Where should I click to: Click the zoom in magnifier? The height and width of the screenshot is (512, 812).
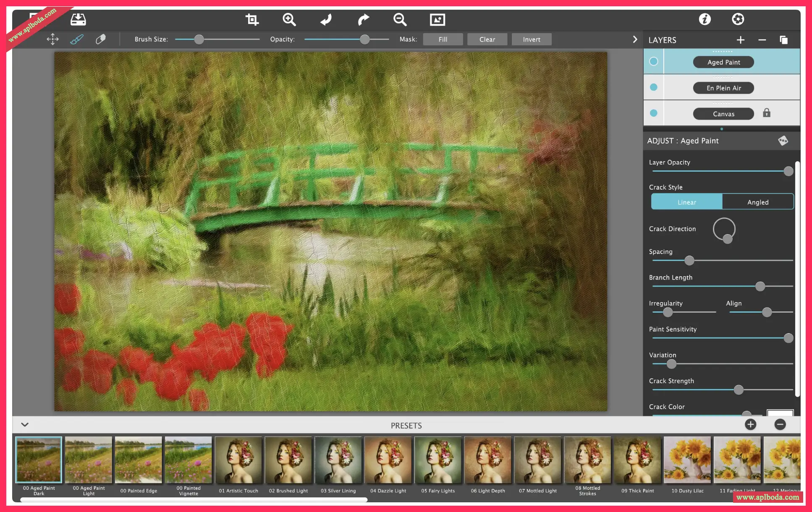pos(289,19)
